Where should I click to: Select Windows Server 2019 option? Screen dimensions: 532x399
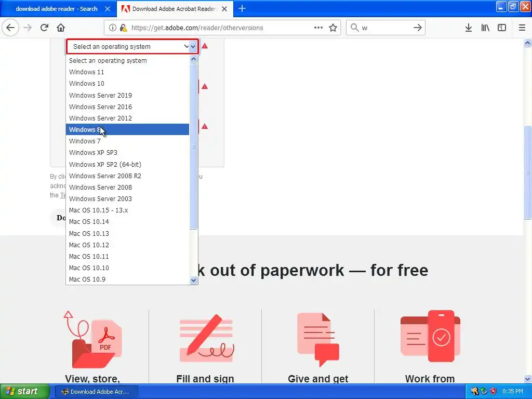click(127, 96)
